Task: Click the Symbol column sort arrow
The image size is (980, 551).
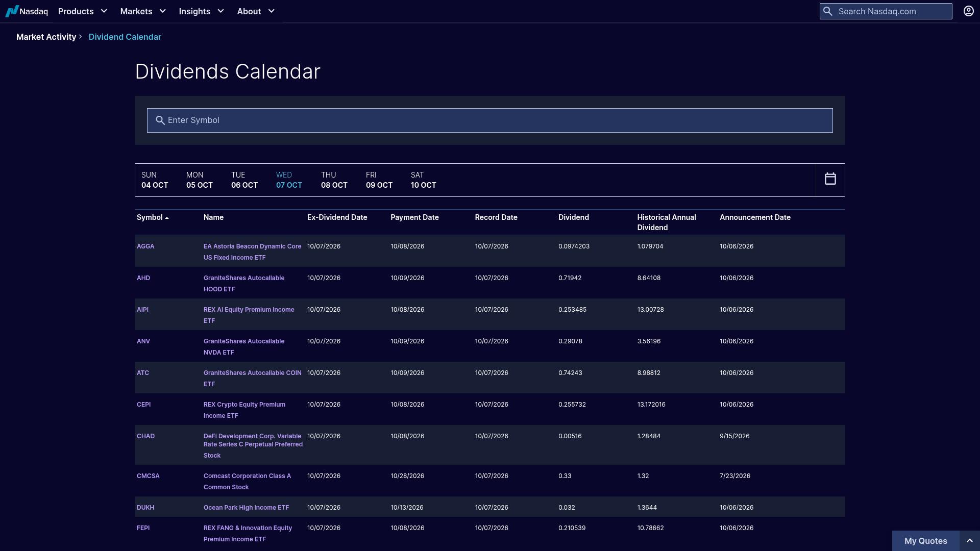Action: click(167, 218)
